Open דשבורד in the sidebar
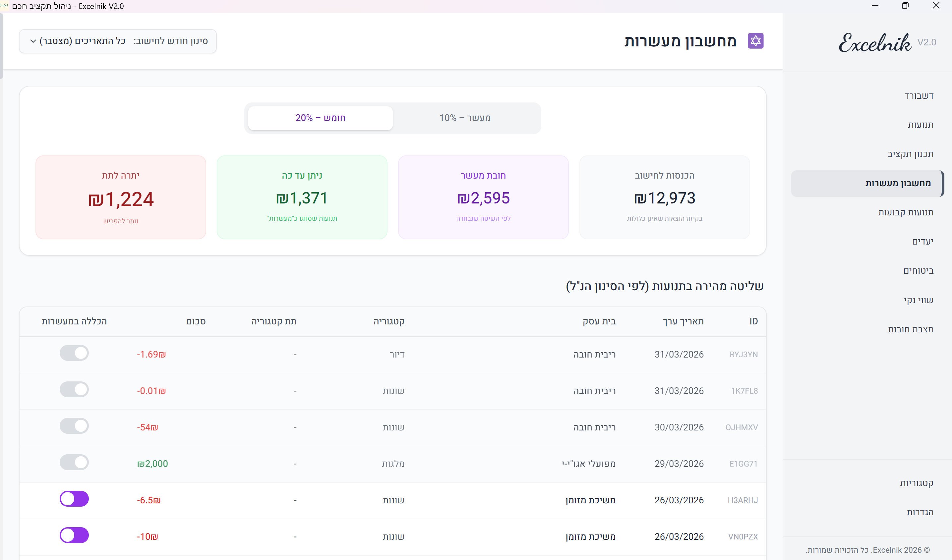 point(919,96)
